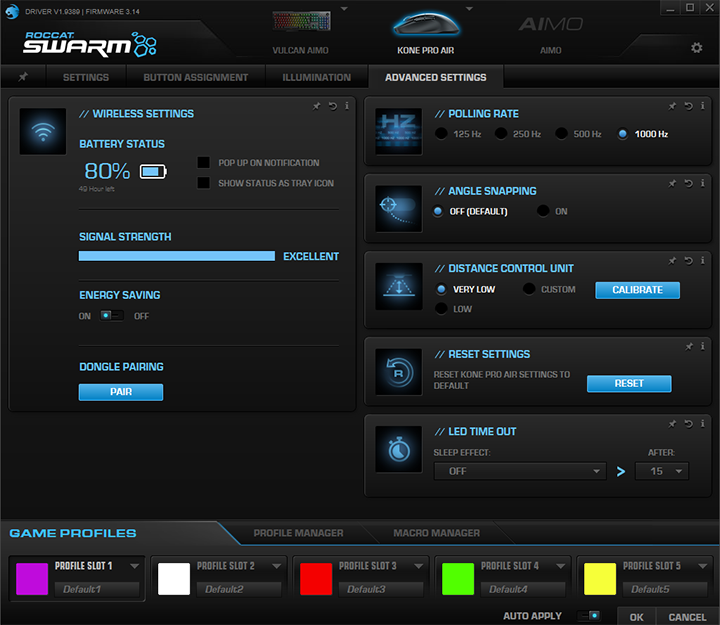
Task: Click the Pair button for dongle pairing
Action: tap(121, 392)
